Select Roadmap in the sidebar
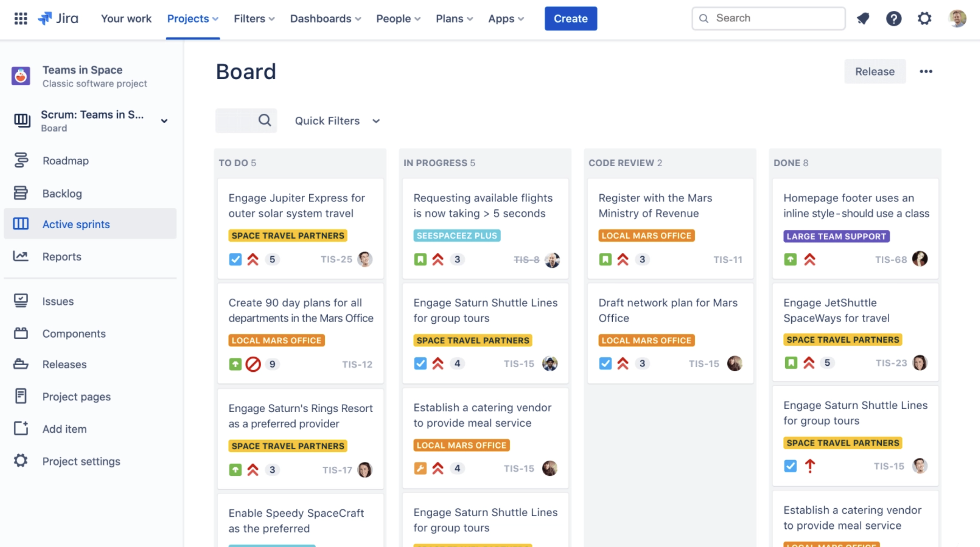This screenshot has width=980, height=547. (x=65, y=161)
